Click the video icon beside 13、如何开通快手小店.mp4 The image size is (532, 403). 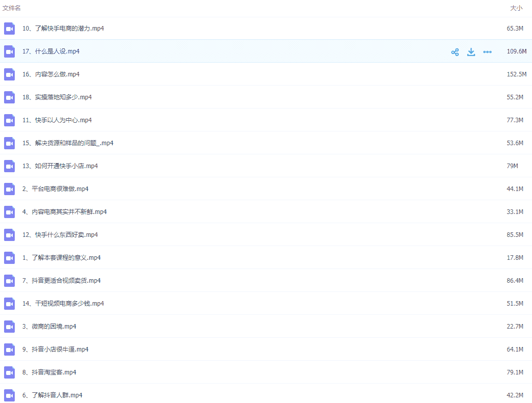tap(10, 166)
